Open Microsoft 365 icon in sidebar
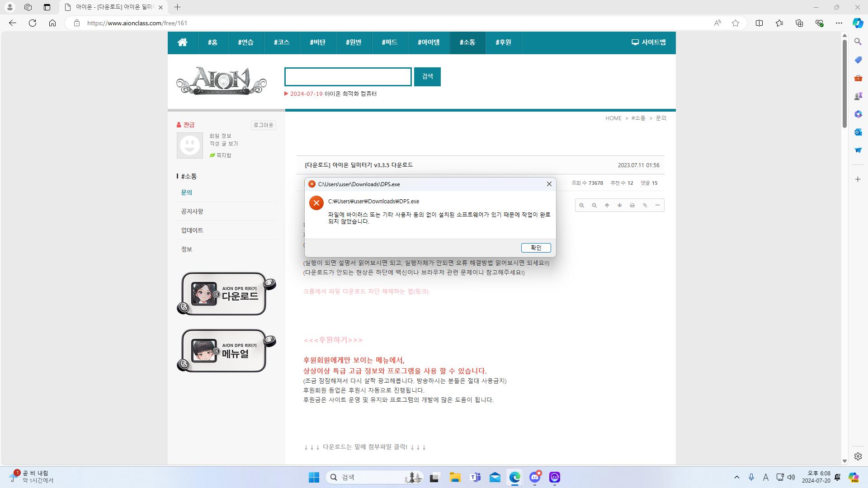868x488 pixels. click(x=858, y=114)
